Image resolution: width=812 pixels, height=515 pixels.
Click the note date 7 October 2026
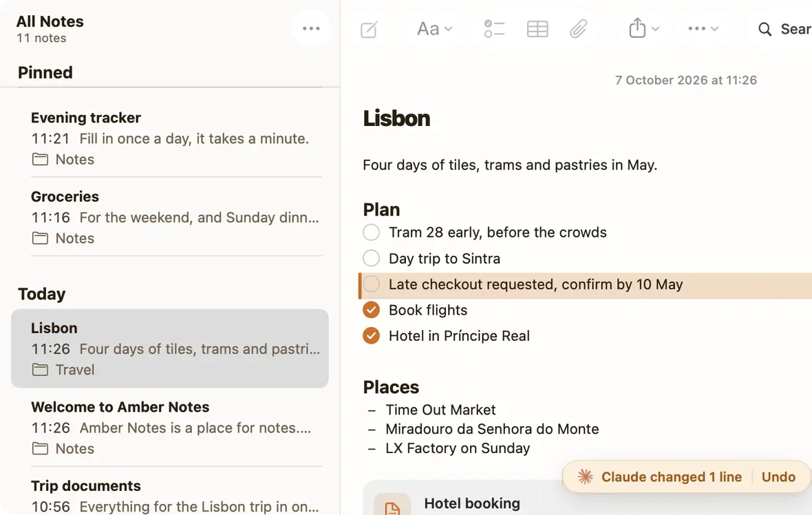[x=685, y=80]
